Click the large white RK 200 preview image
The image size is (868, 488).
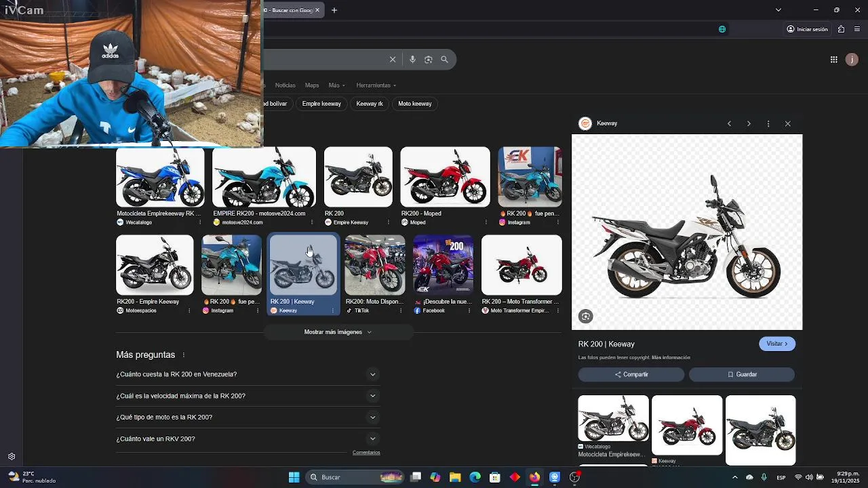687,232
